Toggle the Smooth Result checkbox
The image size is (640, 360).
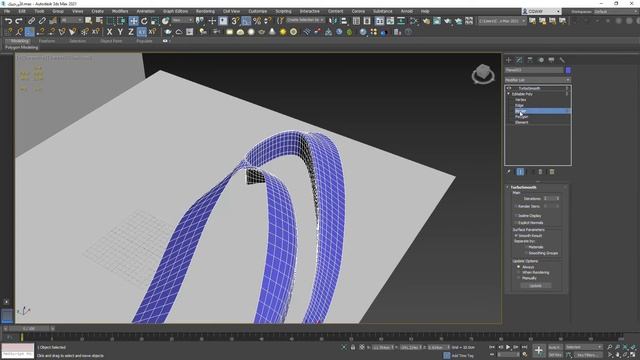point(516,236)
